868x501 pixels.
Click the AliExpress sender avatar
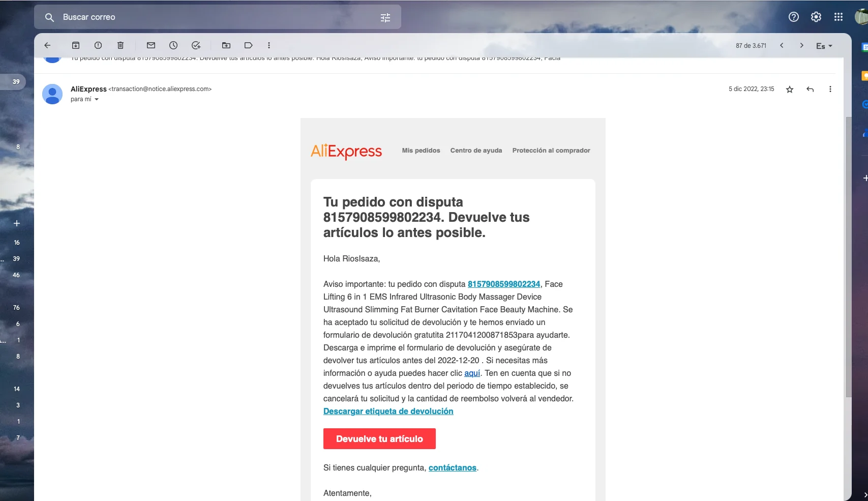tap(52, 94)
